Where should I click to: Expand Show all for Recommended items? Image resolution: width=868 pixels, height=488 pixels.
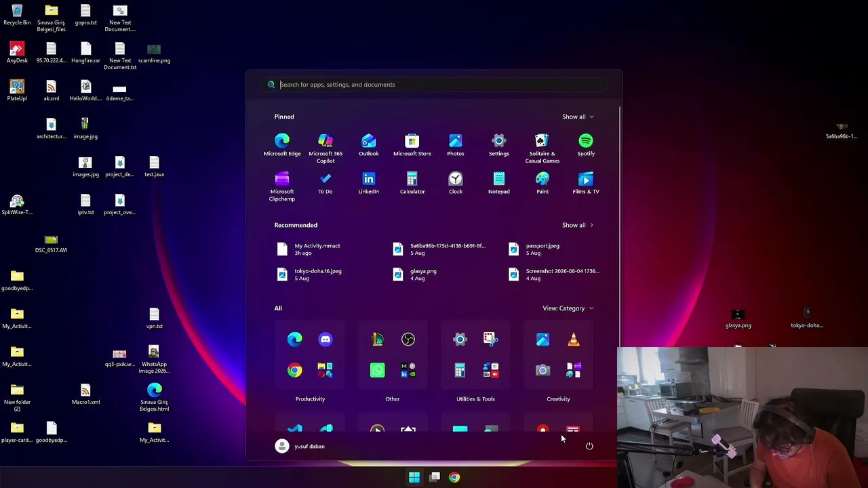578,225
